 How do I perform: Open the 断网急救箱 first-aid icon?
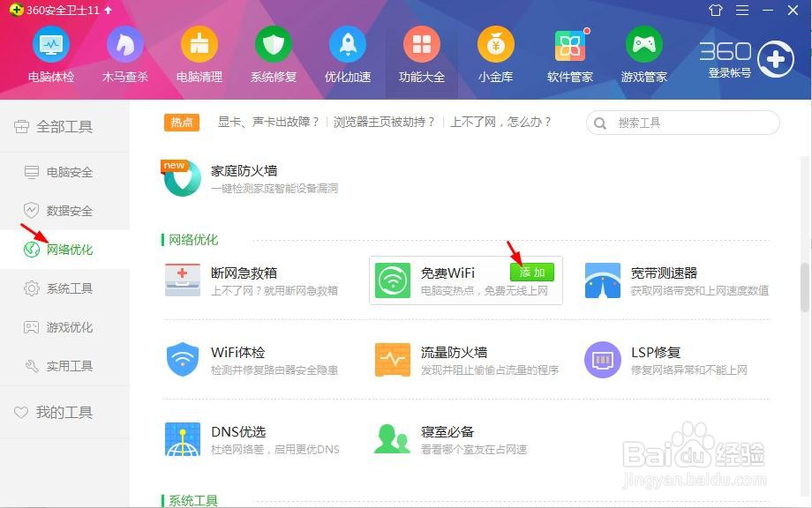pos(183,280)
